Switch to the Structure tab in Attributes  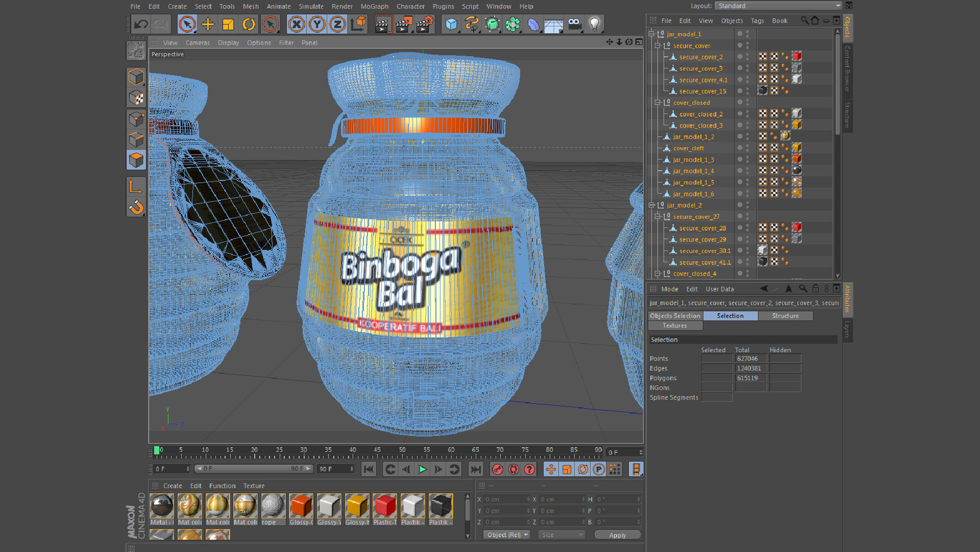tap(786, 316)
